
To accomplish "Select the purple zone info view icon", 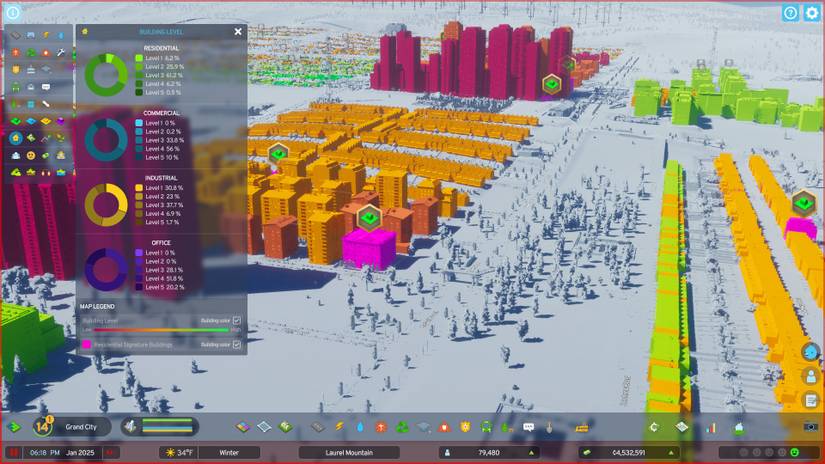I will (61, 121).
